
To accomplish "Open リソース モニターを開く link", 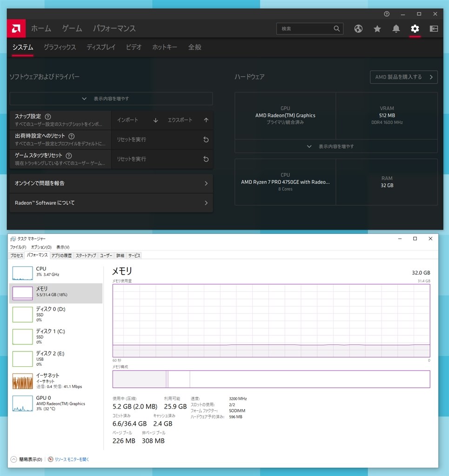I will click(72, 459).
